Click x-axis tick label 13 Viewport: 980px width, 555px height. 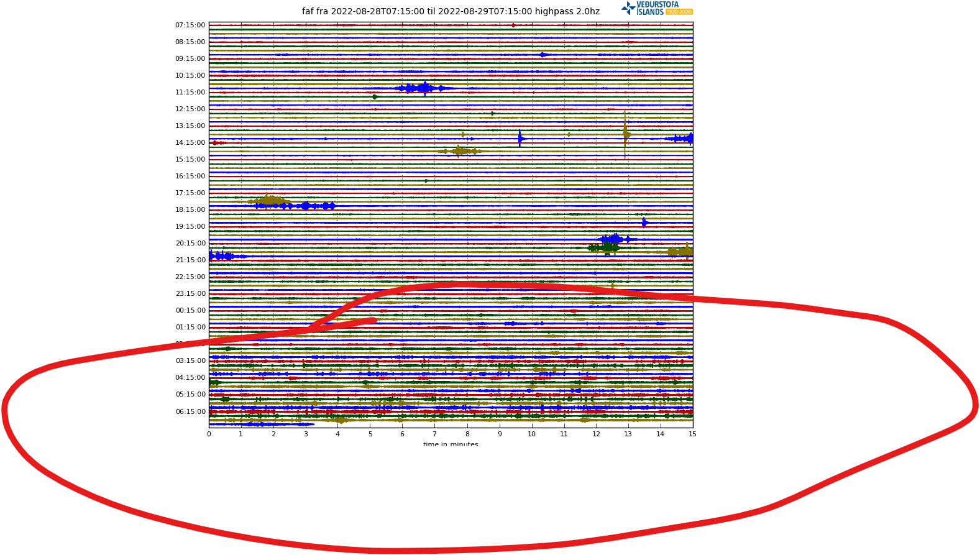628,434
